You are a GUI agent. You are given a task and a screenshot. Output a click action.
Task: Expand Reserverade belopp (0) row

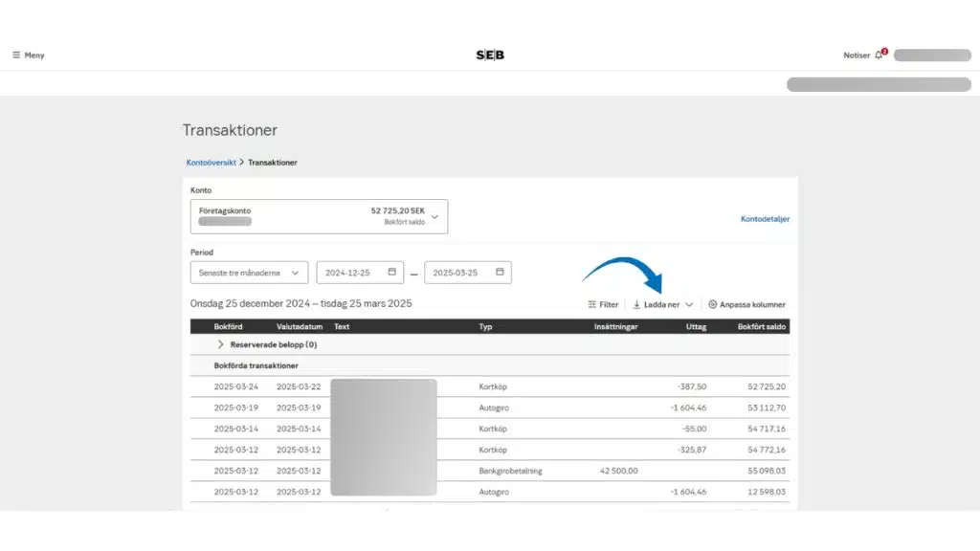tap(220, 344)
